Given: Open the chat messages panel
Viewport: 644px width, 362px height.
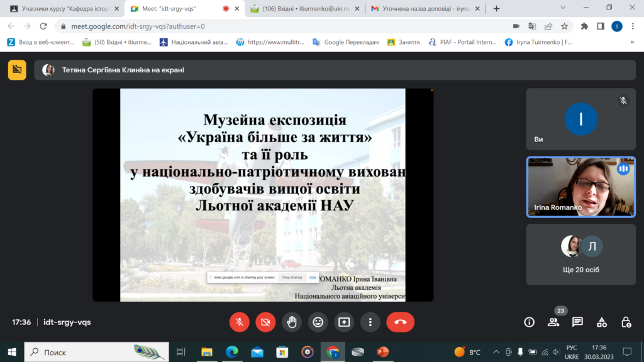Looking at the screenshot, I should pos(577,322).
